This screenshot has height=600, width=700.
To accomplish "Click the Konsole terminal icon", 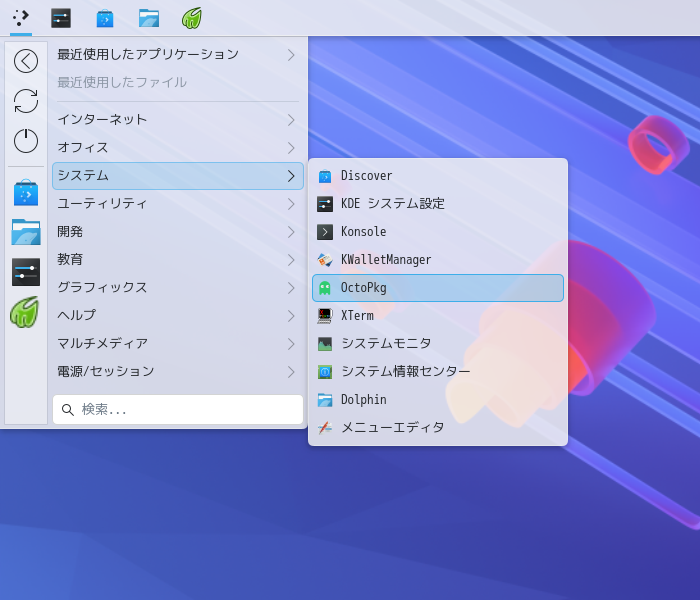I will tap(325, 232).
